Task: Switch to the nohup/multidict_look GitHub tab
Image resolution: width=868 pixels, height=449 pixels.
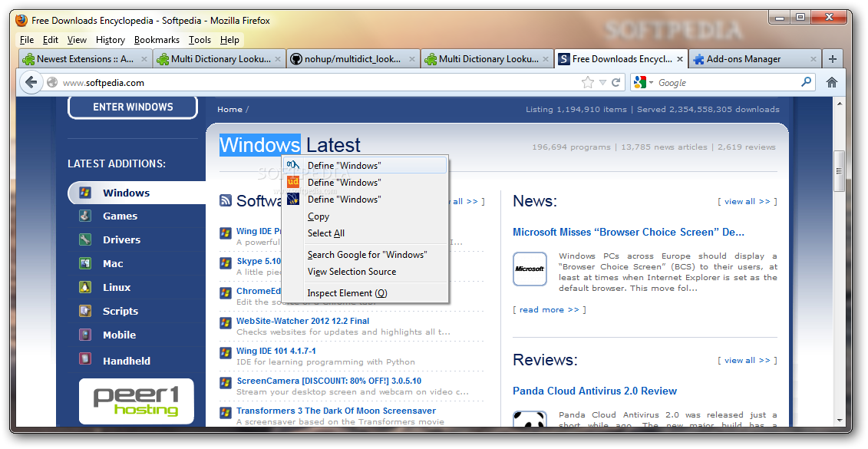Action: pos(352,58)
